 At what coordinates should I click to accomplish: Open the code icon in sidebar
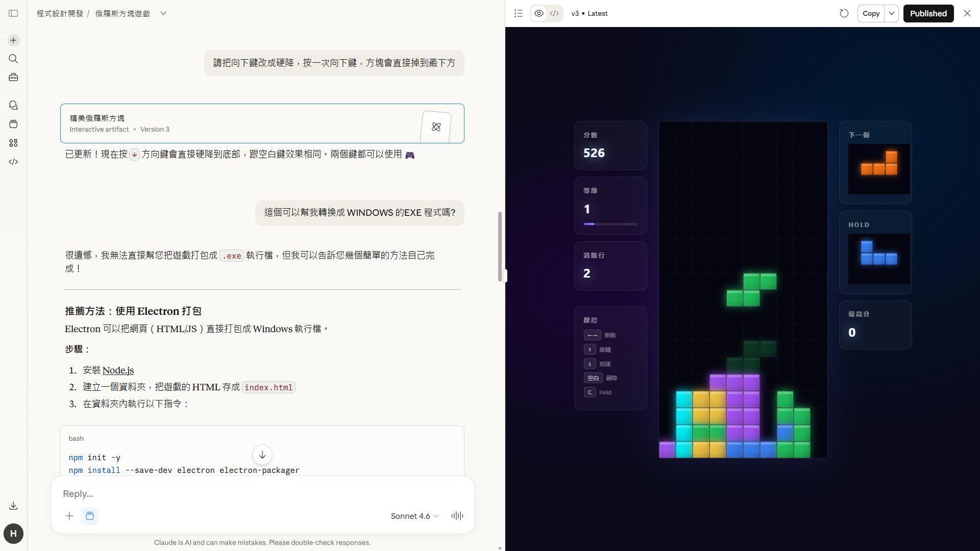tap(13, 162)
